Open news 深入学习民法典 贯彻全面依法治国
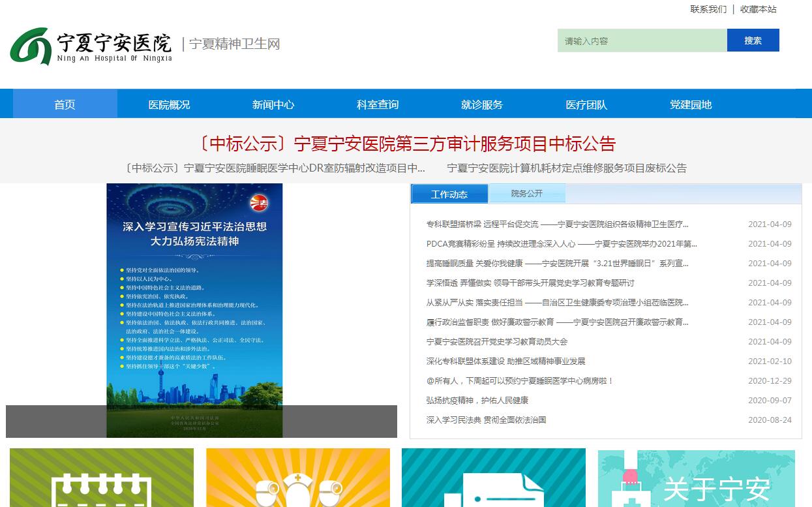 [487, 420]
